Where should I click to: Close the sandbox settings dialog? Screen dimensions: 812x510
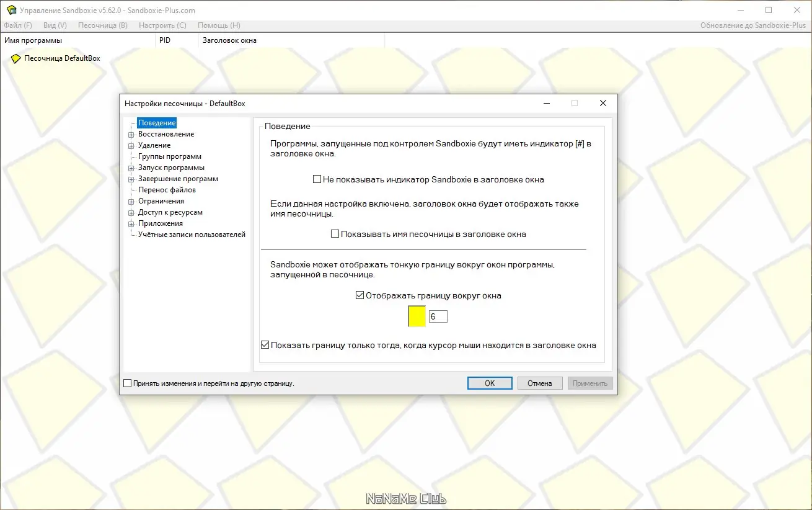[603, 104]
